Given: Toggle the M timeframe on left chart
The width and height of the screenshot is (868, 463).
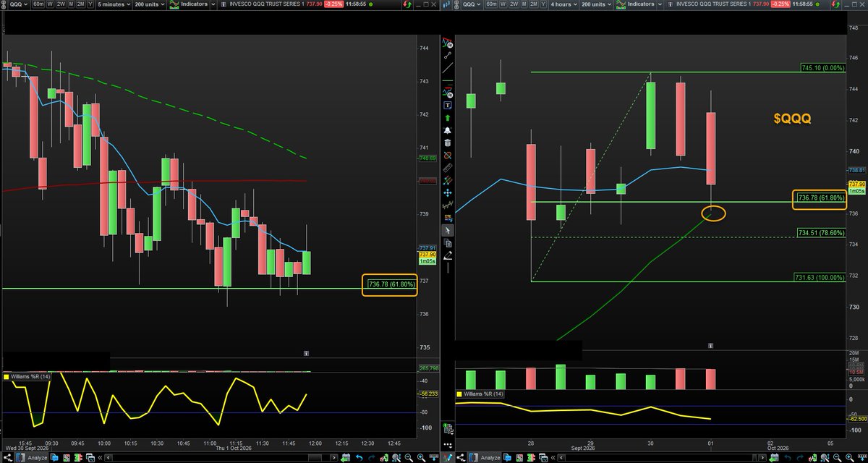Looking at the screenshot, I should (x=71, y=4).
